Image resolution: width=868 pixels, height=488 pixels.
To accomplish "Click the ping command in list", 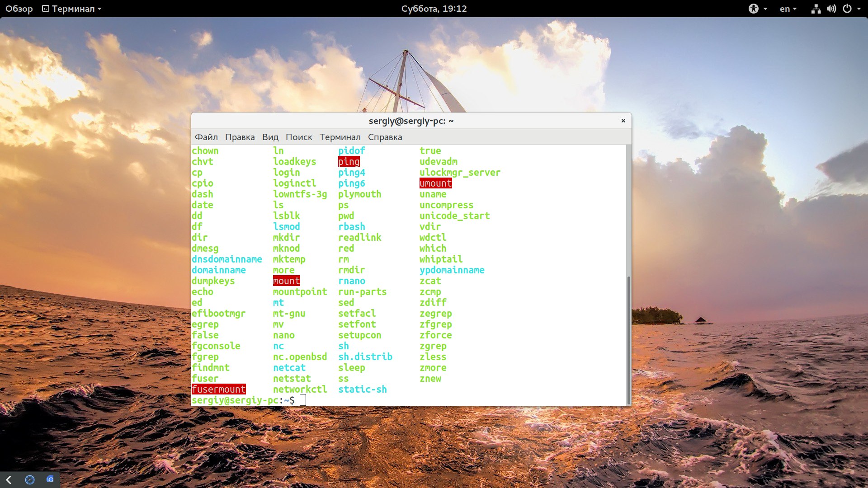I will click(349, 161).
